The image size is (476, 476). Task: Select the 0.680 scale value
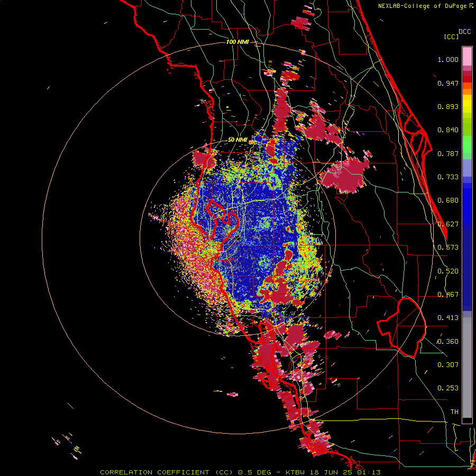448,200
